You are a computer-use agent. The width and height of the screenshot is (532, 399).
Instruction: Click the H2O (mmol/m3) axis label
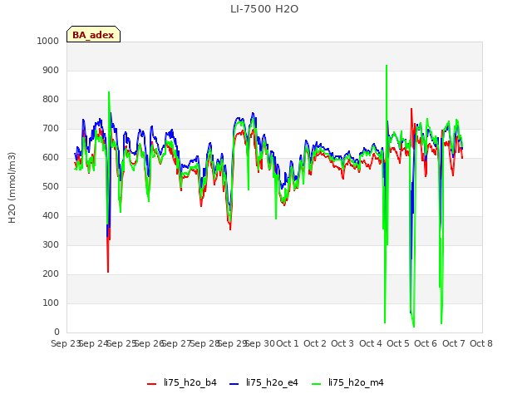click(12, 188)
